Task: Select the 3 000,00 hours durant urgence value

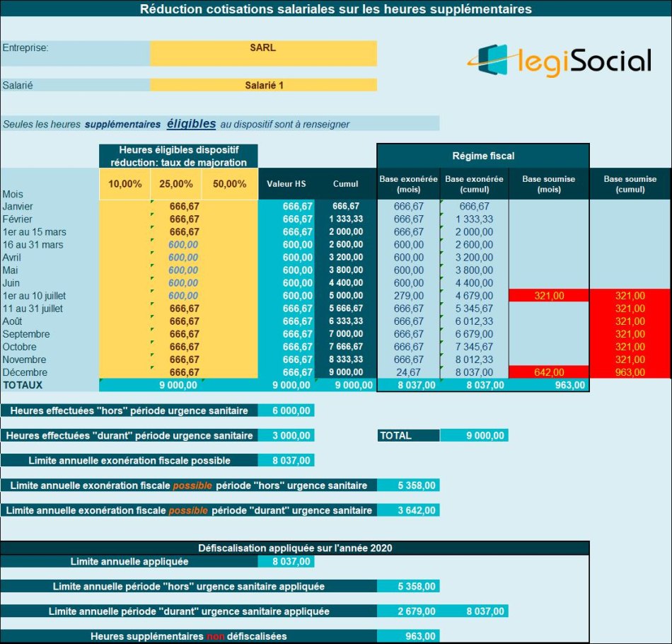Action: 286,436
